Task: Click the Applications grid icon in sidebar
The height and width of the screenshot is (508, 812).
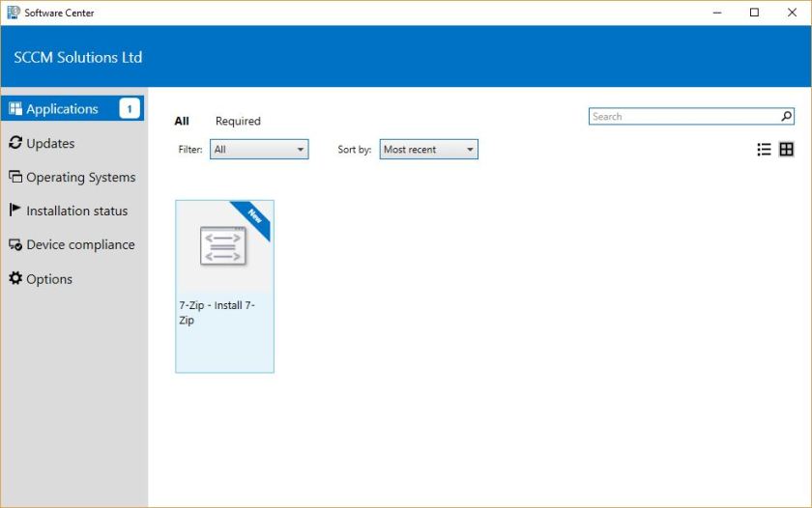Action: tap(15, 109)
